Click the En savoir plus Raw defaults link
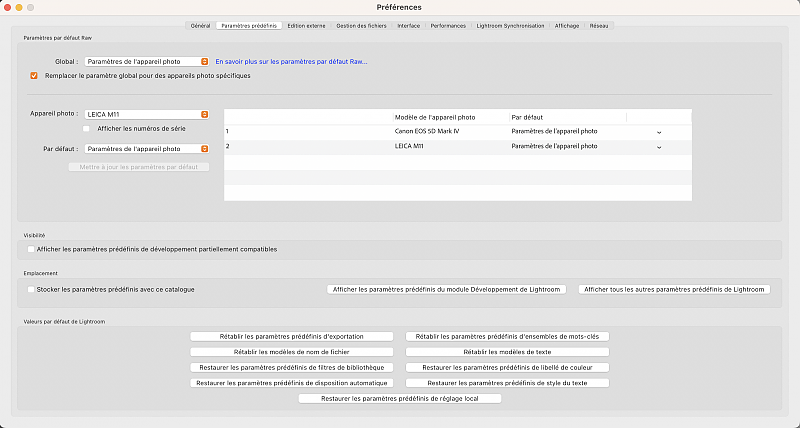 (291, 61)
